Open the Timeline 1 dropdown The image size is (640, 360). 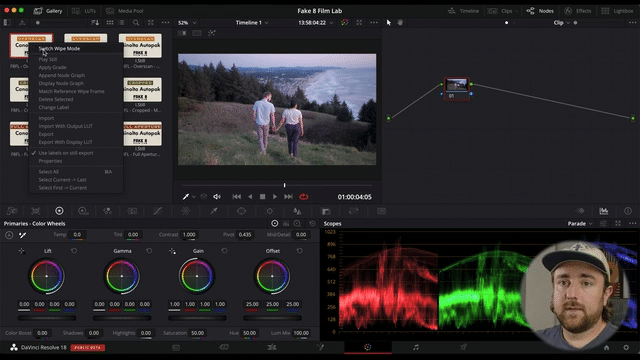point(252,23)
